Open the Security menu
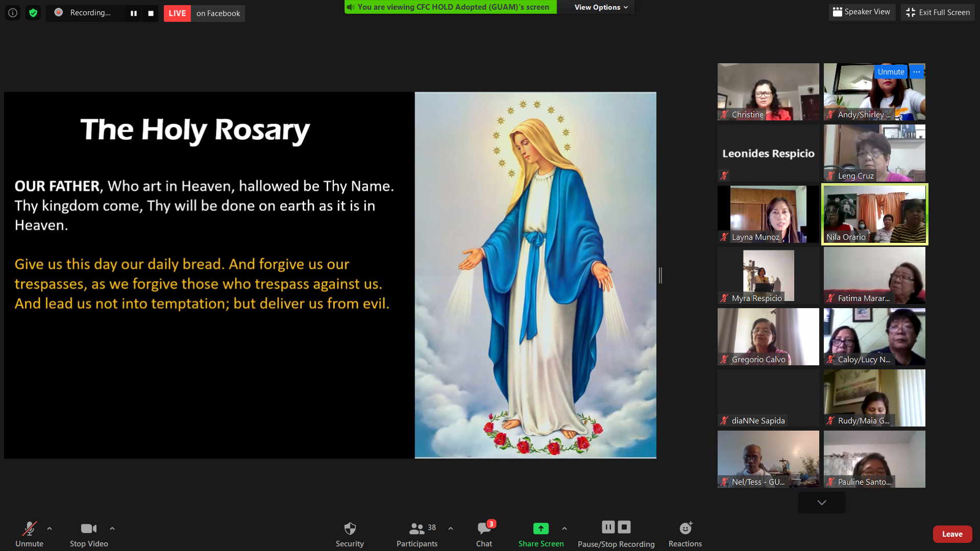 350,534
